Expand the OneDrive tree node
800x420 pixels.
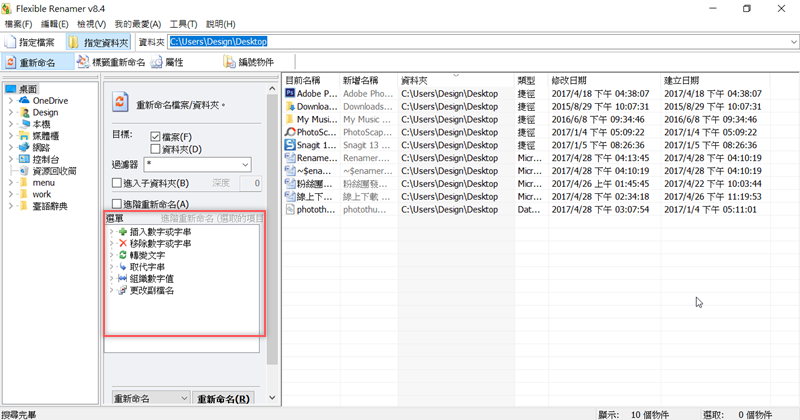11,101
